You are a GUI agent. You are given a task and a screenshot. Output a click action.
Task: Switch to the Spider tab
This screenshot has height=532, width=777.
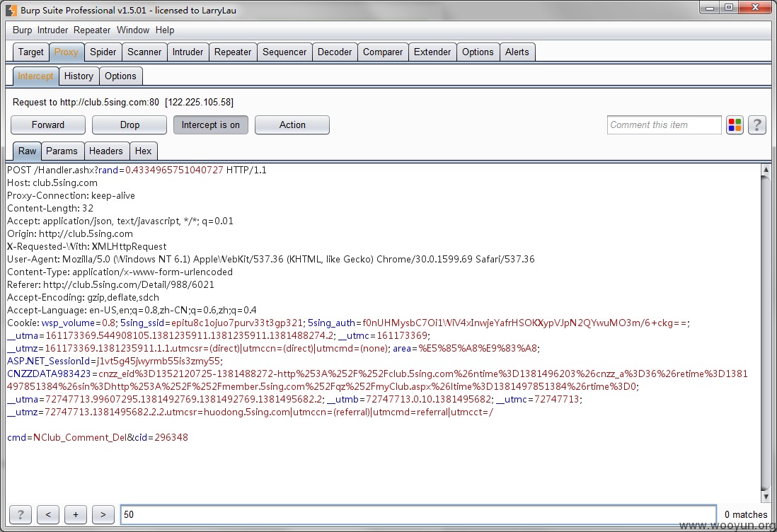point(103,52)
